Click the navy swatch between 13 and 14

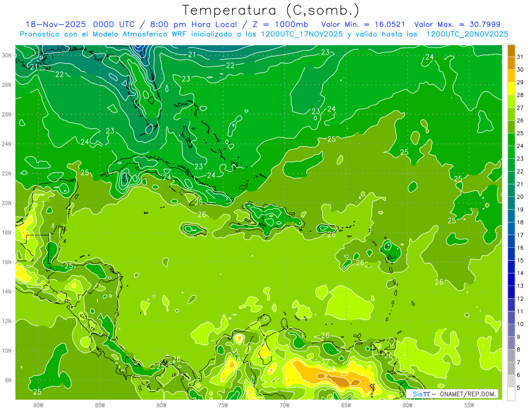point(511,279)
